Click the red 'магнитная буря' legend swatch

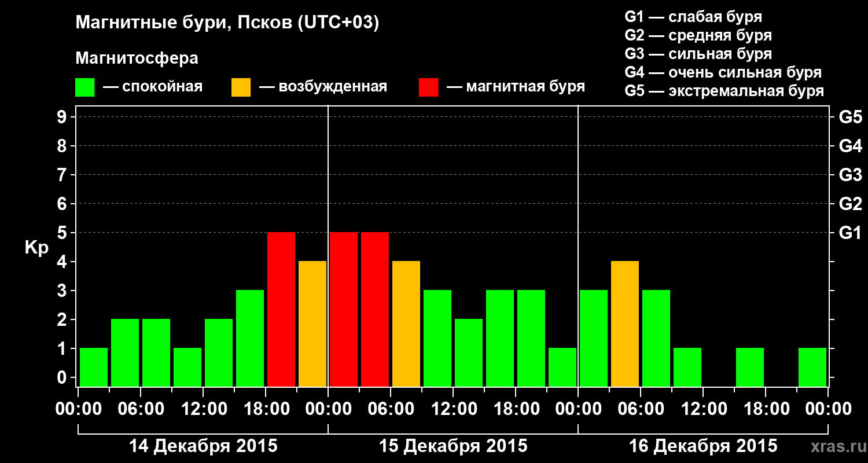428,87
